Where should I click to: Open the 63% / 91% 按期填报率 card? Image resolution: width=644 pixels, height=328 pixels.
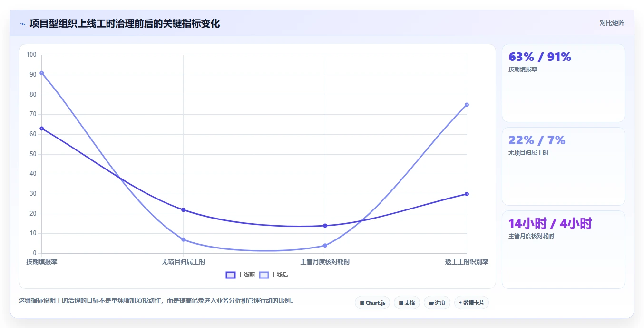coord(564,83)
